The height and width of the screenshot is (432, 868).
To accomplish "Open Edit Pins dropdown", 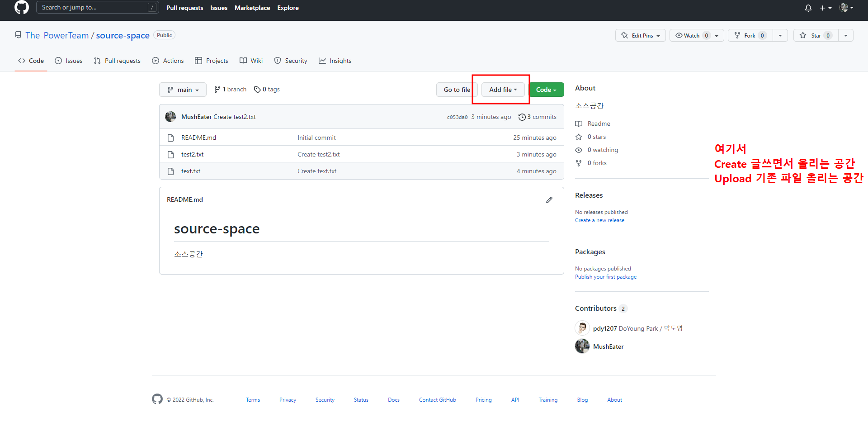I will click(x=640, y=35).
